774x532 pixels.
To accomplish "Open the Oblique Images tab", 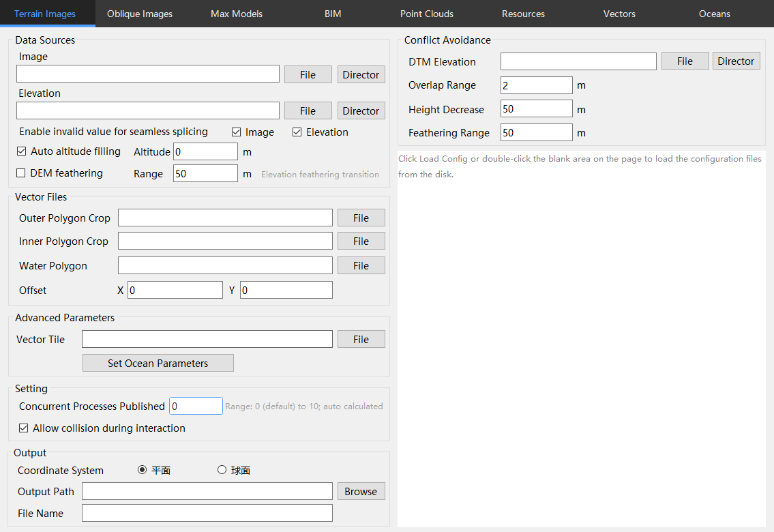I will pyautogui.click(x=140, y=14).
